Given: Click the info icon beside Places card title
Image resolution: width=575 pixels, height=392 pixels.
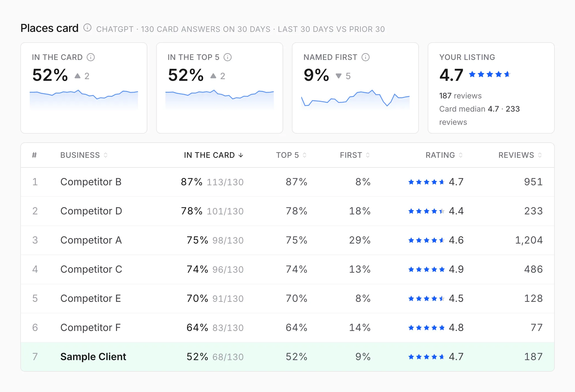Looking at the screenshot, I should pos(87,28).
